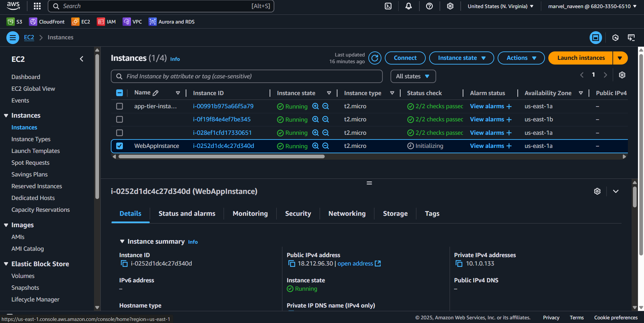Switch to the Tags tab

(432, 213)
